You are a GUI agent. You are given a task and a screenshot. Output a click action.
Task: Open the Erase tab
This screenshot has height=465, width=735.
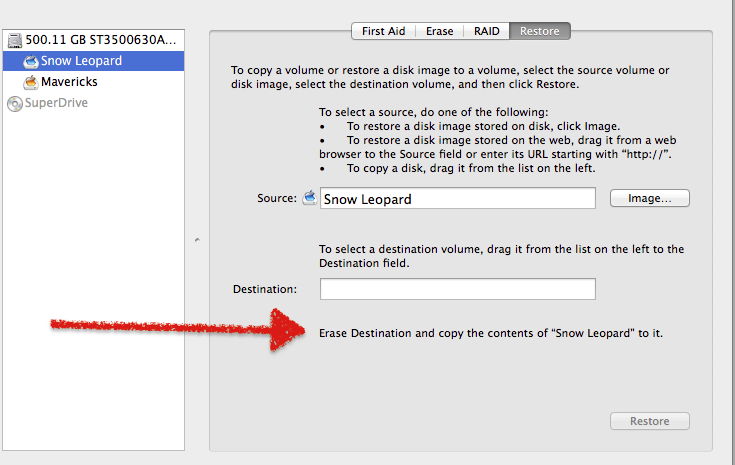(439, 31)
